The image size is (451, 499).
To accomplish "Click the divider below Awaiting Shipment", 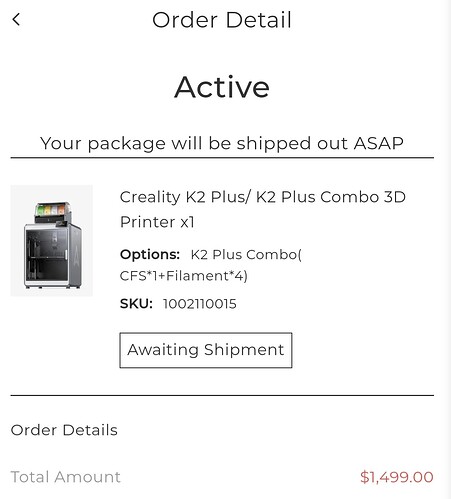I will (222, 395).
